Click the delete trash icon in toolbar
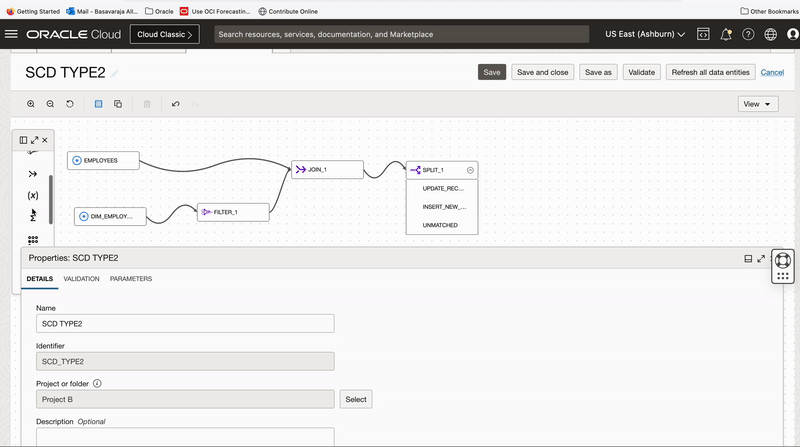 [x=147, y=104]
